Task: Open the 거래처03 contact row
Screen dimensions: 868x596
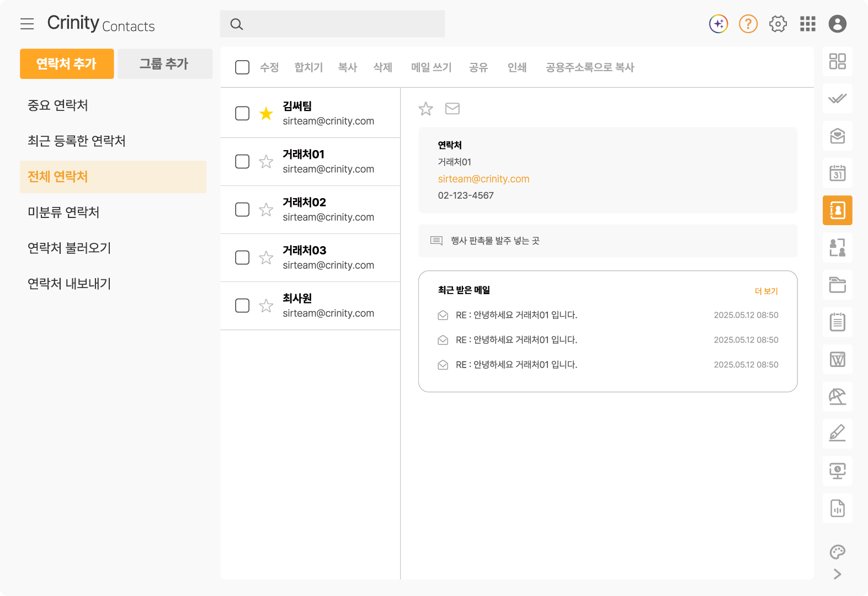Action: [x=310, y=258]
